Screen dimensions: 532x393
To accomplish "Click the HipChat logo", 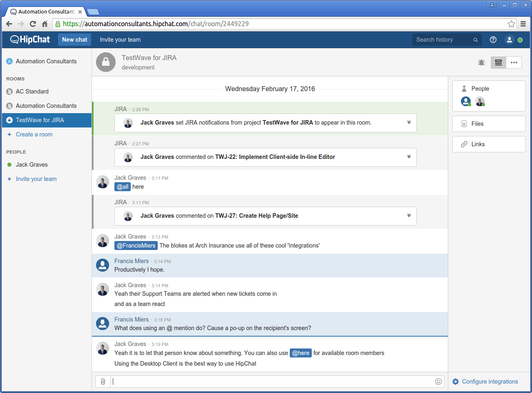I will click(30, 40).
